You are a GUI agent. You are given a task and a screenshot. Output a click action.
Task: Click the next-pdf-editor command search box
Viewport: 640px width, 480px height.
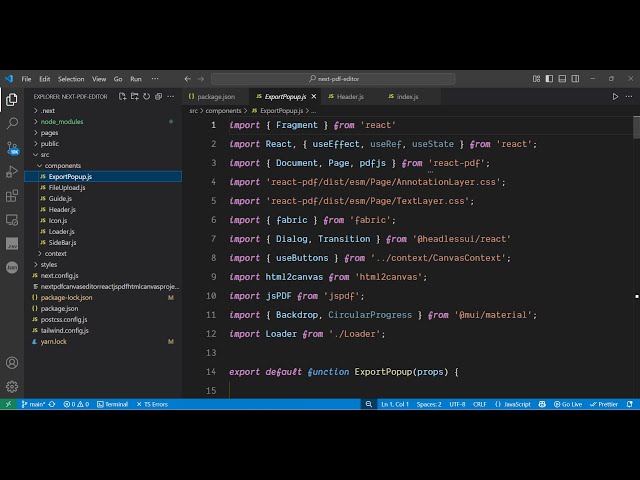pyautogui.click(x=333, y=79)
